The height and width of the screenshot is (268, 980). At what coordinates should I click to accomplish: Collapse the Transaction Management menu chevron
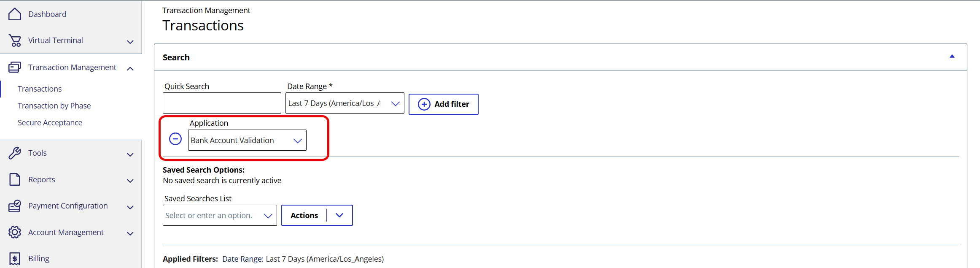point(130,68)
